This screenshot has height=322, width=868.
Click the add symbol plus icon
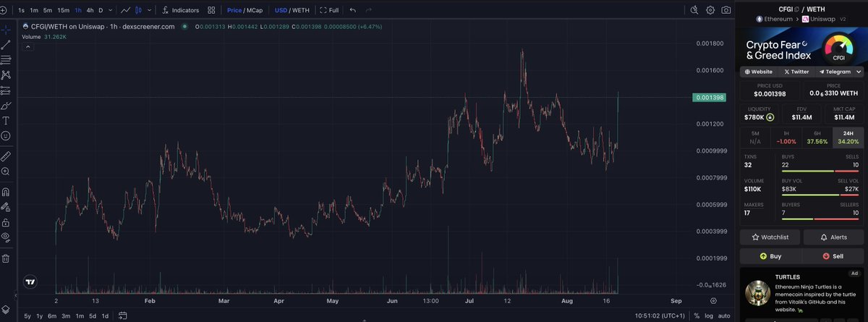(x=4, y=10)
